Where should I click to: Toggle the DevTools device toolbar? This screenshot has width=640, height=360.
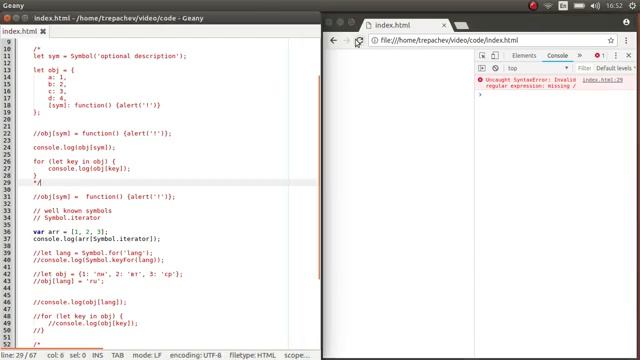click(495, 56)
